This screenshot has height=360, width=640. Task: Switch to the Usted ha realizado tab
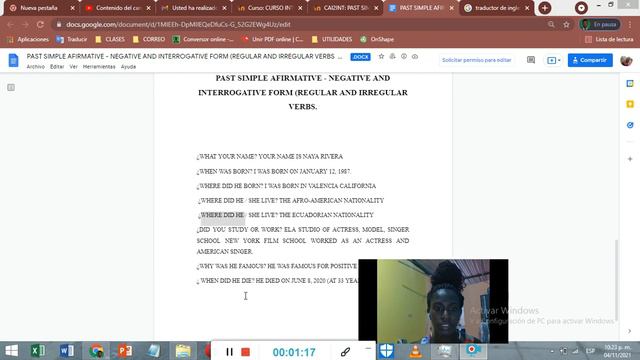click(194, 8)
